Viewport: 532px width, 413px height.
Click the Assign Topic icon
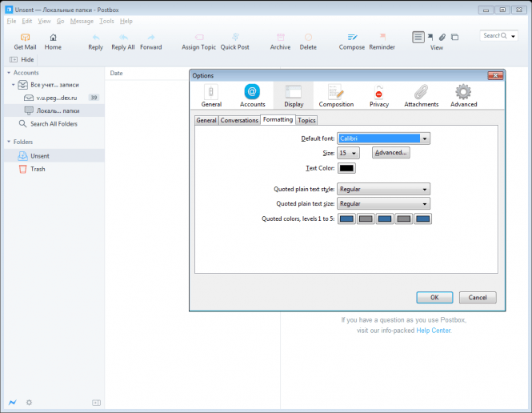point(199,37)
